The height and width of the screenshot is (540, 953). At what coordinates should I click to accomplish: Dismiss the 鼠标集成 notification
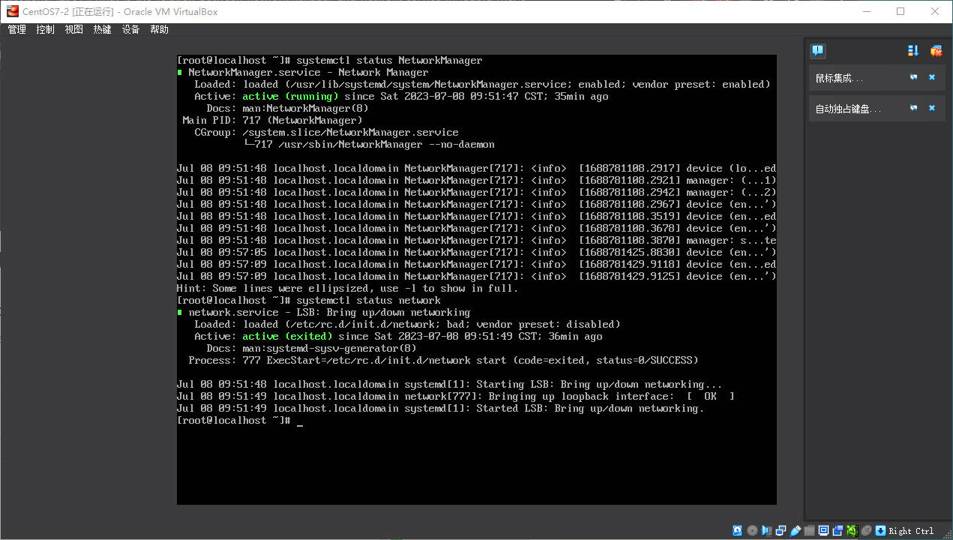coord(932,77)
